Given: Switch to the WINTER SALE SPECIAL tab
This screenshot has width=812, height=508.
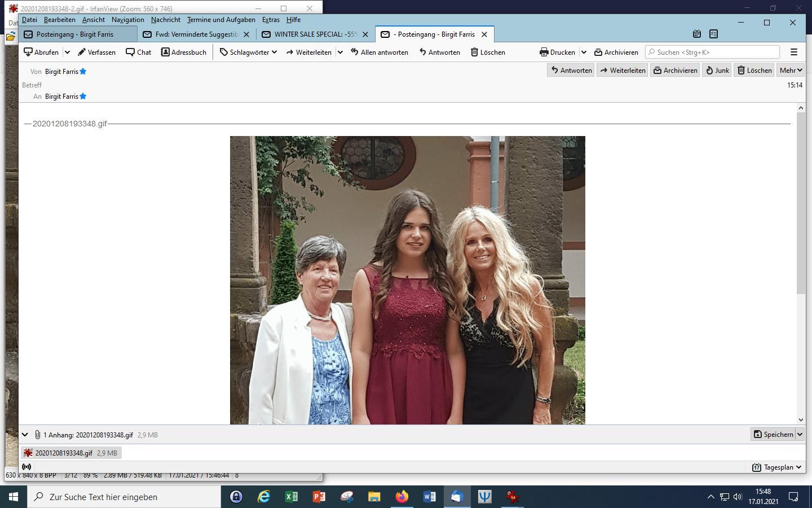Looking at the screenshot, I should click(315, 34).
